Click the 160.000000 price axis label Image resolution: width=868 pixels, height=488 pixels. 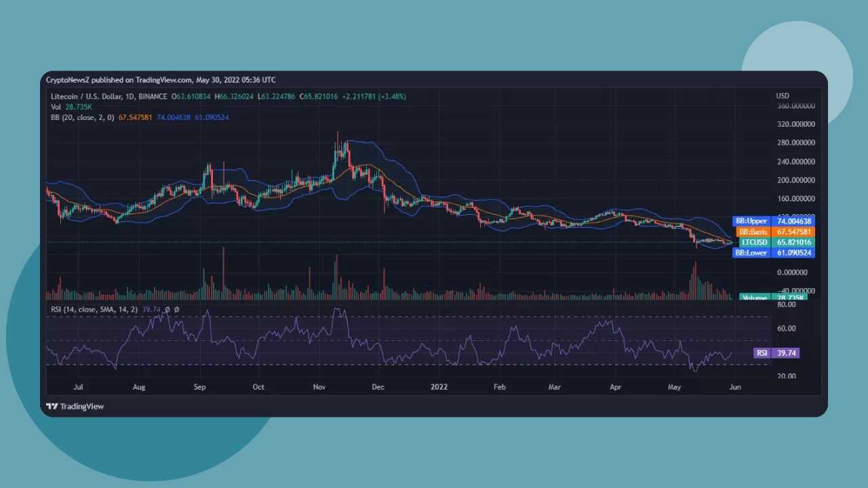point(795,199)
